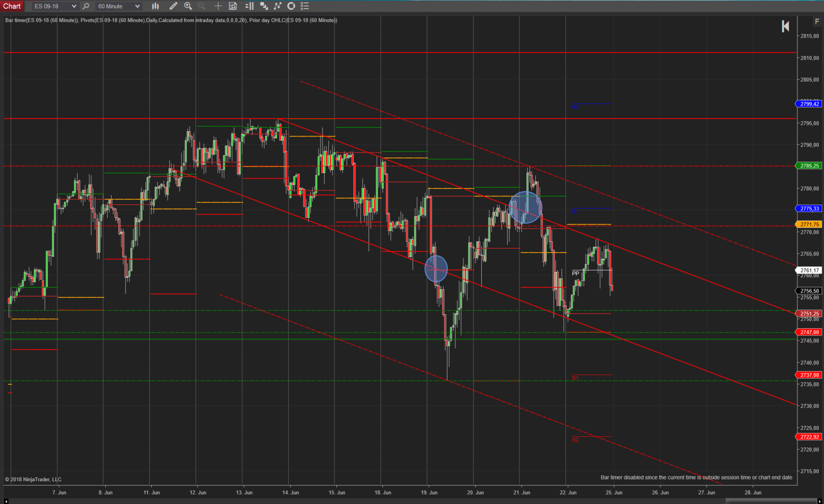Click the Bar timer disabled message
This screenshot has width=824, height=504.
tap(696, 477)
